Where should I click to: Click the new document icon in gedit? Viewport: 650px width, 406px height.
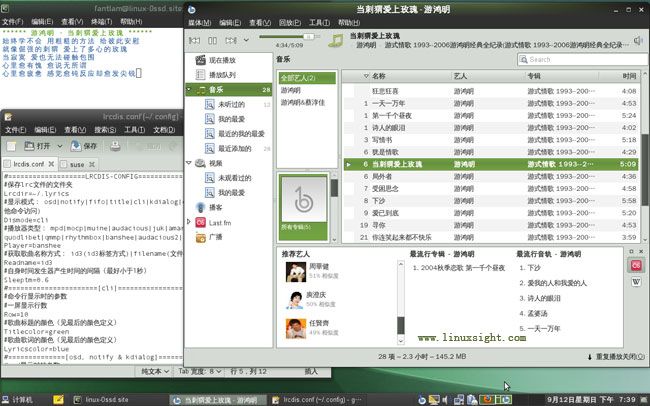click(11, 146)
